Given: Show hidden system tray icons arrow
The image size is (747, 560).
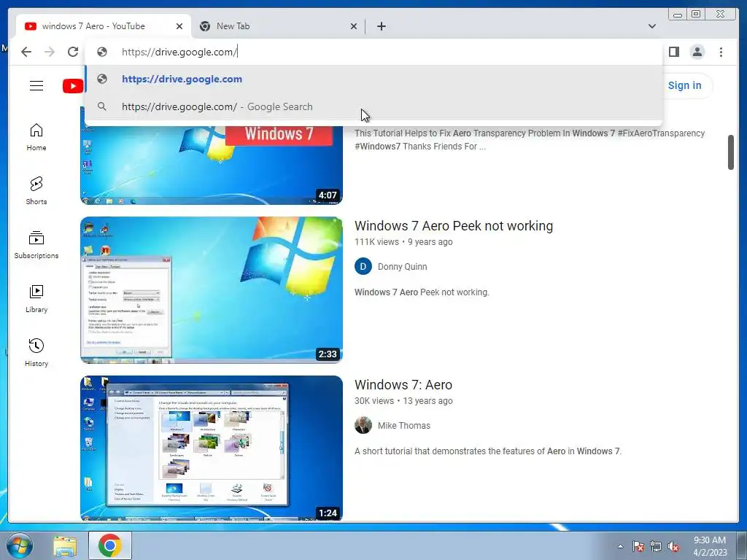Looking at the screenshot, I should 620,546.
